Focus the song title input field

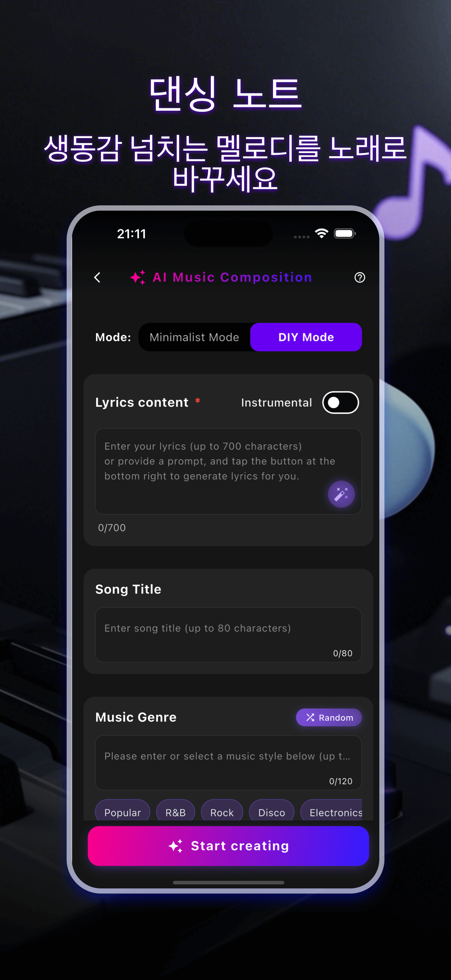tap(228, 635)
